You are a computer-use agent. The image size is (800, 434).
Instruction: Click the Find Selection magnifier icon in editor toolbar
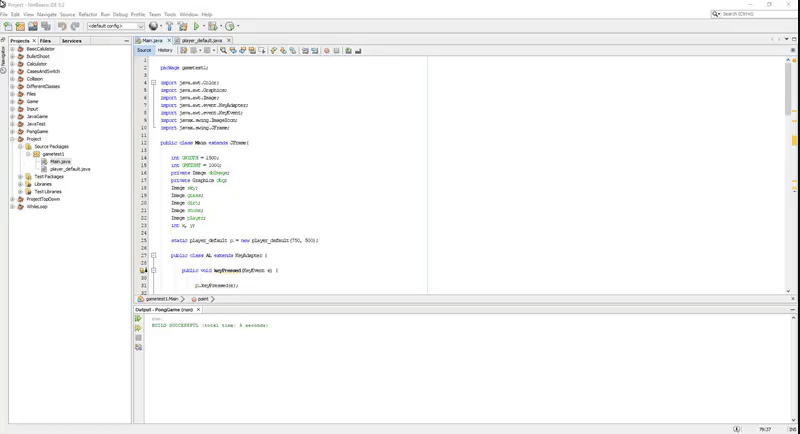coord(223,50)
